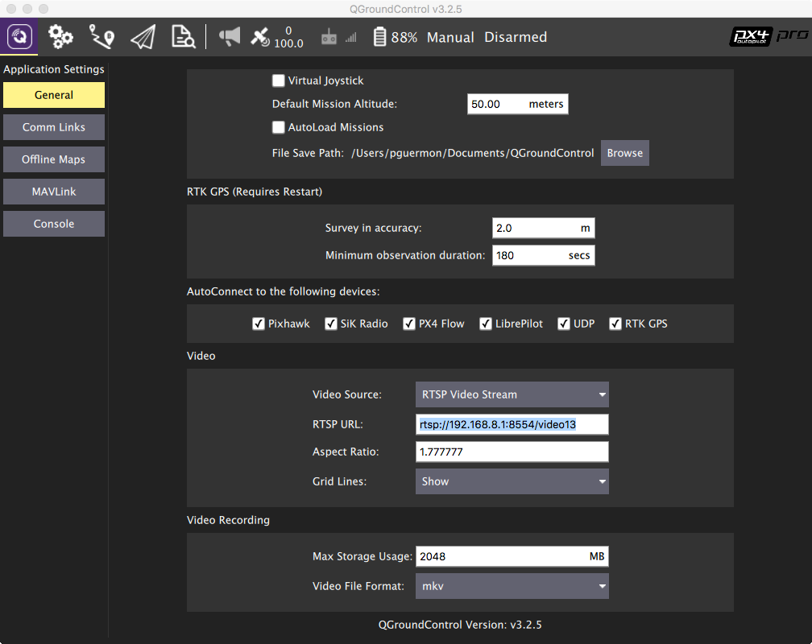Viewport: 812px width, 644px height.
Task: Enable the Virtual Joystick checkbox
Action: point(279,80)
